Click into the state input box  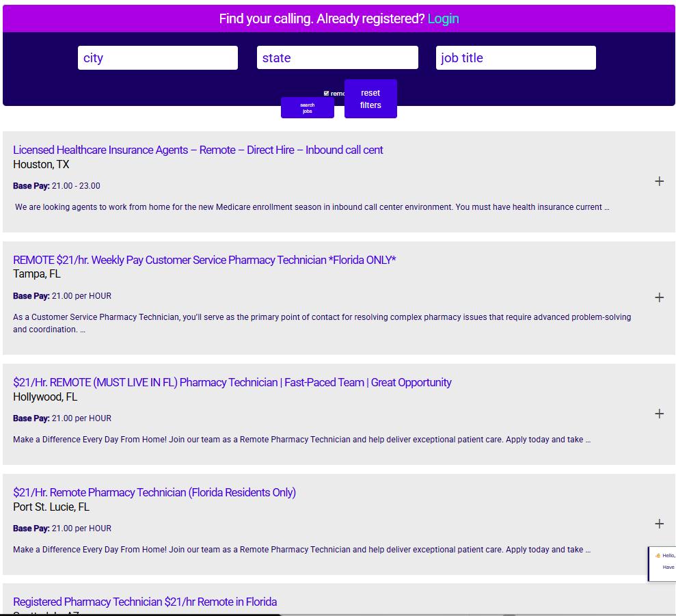338,58
